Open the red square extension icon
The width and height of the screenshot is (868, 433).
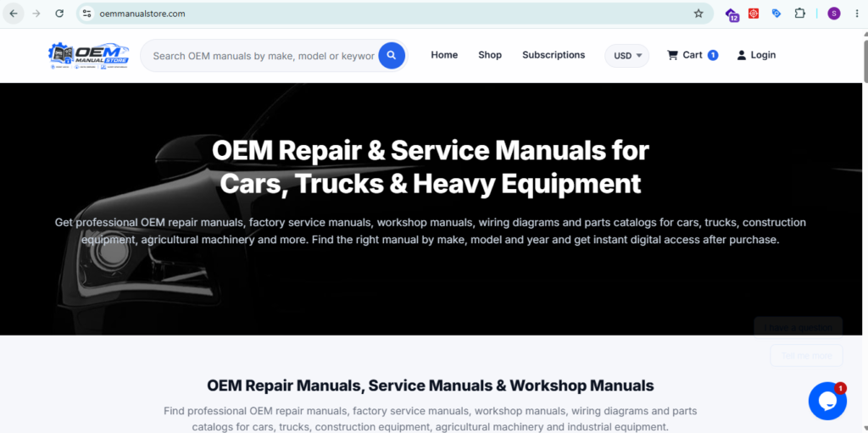pos(754,14)
